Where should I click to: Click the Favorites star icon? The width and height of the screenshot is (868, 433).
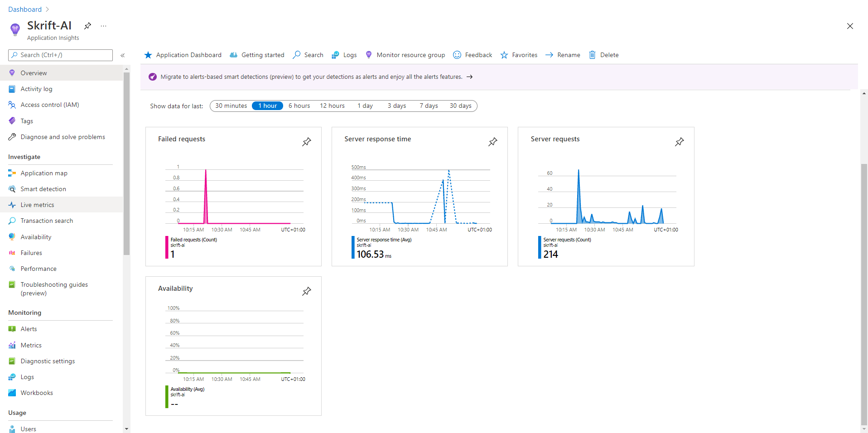tap(504, 55)
